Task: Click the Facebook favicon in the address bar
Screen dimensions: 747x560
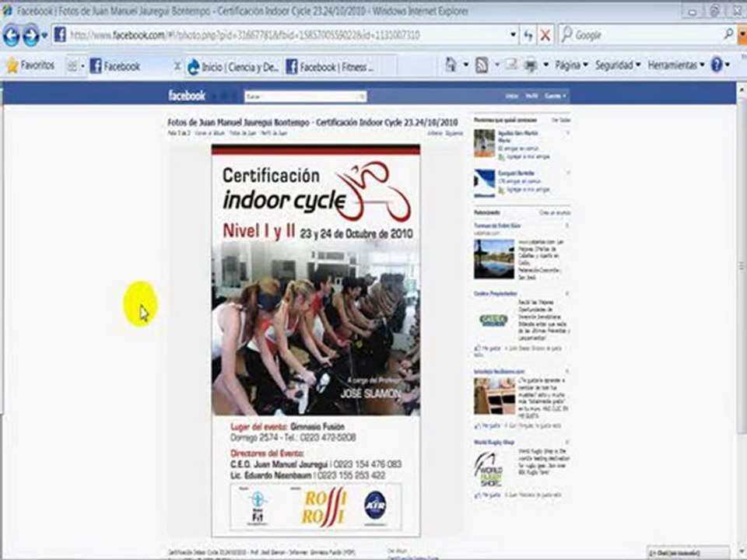Action: coord(60,35)
